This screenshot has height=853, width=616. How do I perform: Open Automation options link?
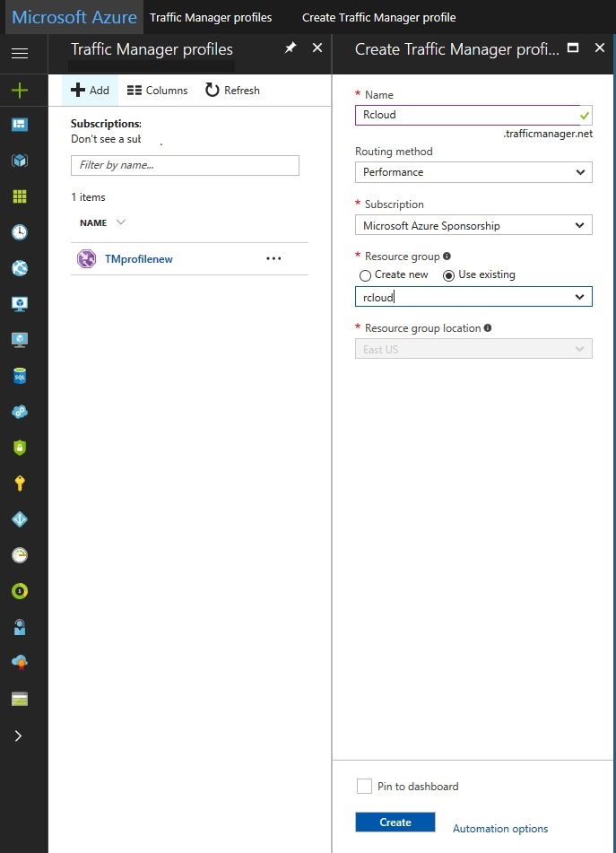click(499, 828)
